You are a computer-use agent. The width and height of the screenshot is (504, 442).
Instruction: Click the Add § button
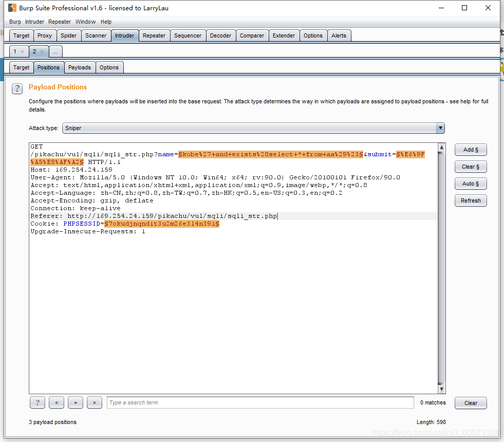[471, 150]
